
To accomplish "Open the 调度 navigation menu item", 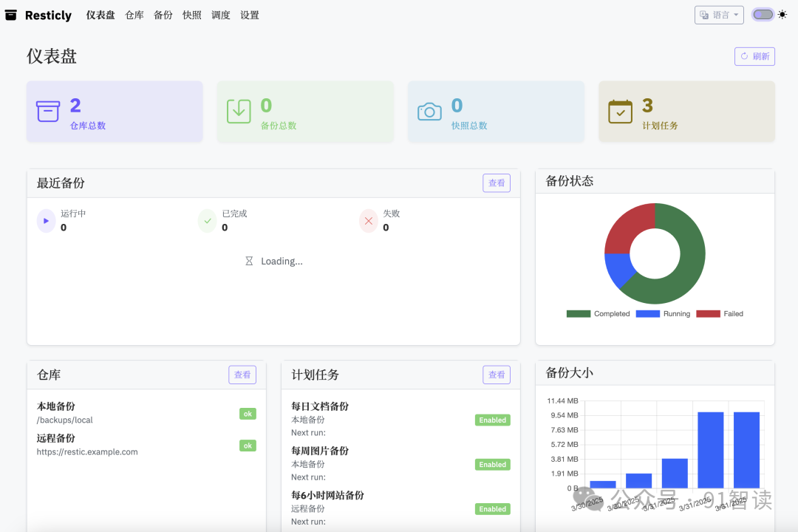I will click(220, 15).
